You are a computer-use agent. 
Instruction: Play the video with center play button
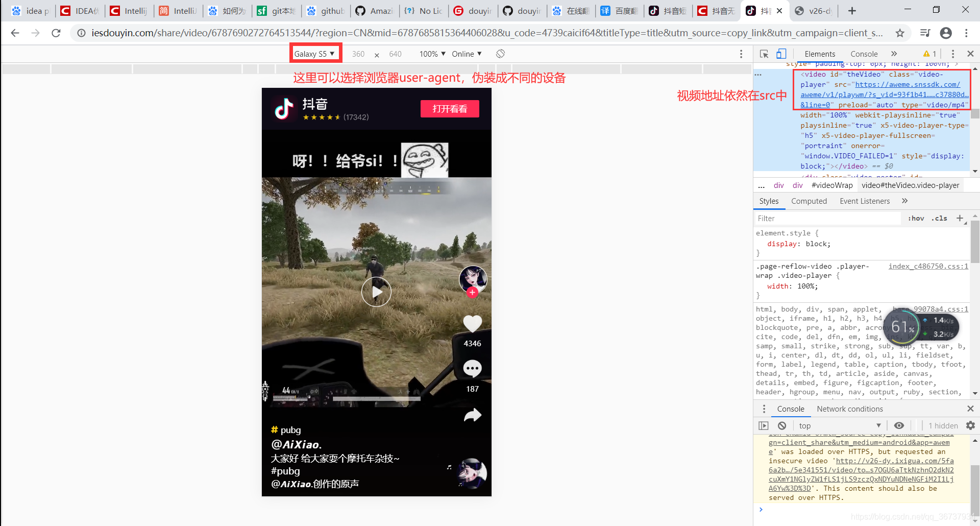376,292
